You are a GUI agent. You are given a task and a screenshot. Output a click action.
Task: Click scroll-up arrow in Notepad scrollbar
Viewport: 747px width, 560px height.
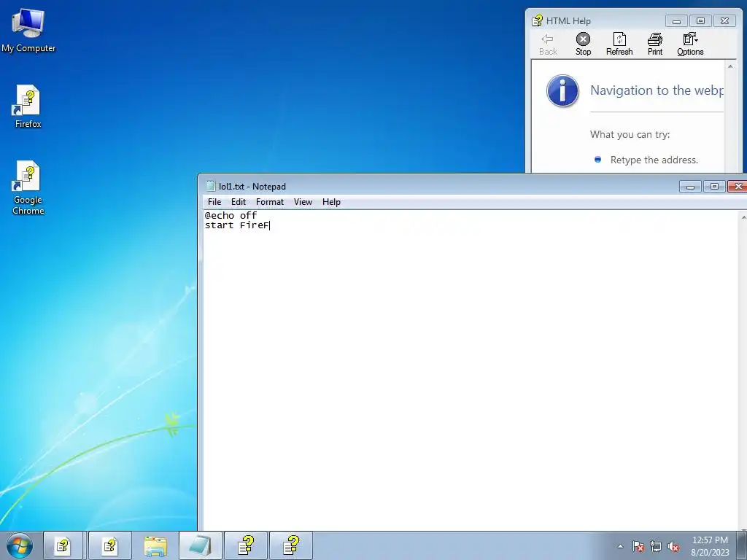pyautogui.click(x=743, y=217)
